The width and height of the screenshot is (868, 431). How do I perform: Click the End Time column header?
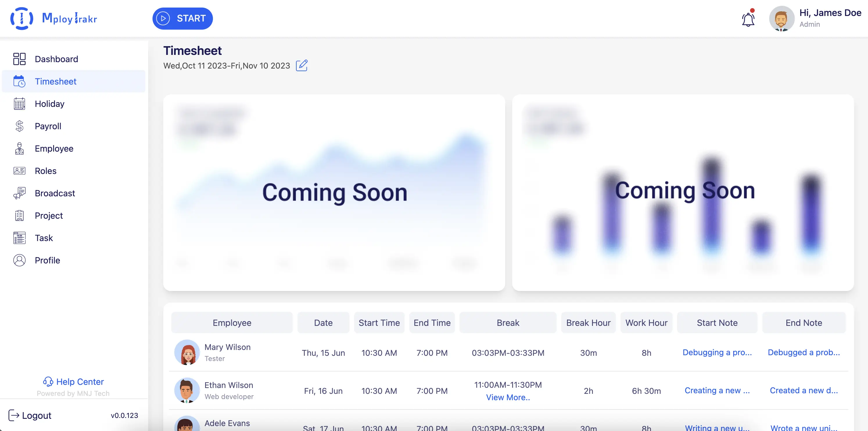point(432,322)
